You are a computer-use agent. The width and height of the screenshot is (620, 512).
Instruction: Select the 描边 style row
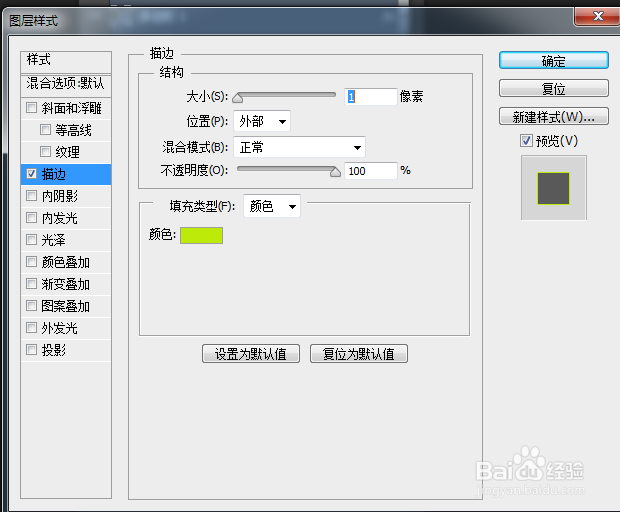click(x=66, y=174)
